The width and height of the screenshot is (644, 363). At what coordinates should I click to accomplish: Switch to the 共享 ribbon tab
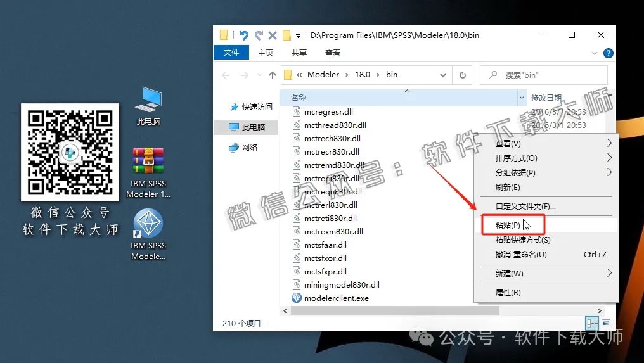[299, 53]
